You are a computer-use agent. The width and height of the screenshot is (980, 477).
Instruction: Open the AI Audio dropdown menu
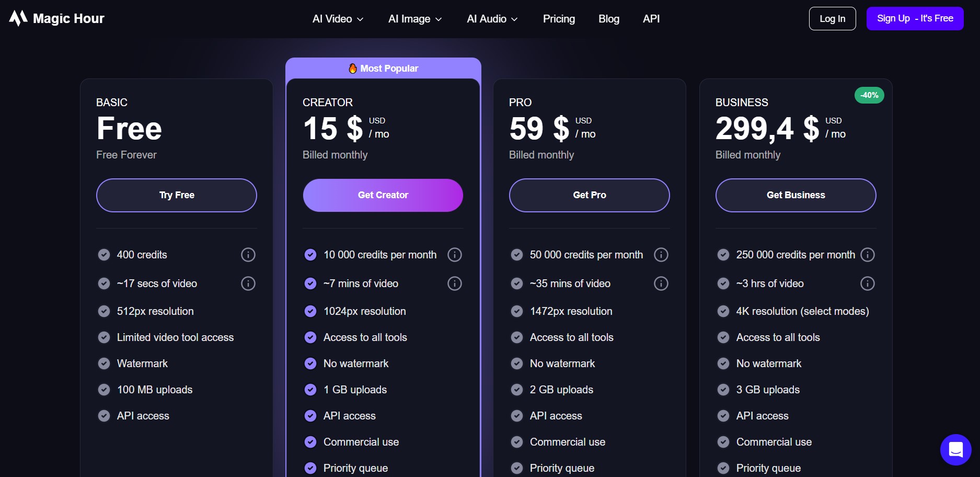click(492, 19)
